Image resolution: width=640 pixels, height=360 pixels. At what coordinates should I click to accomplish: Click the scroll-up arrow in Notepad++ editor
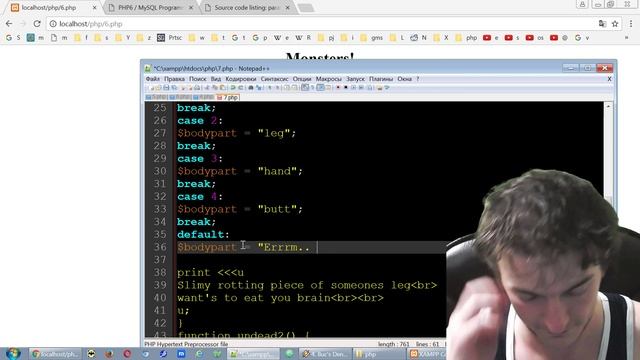tap(608, 106)
